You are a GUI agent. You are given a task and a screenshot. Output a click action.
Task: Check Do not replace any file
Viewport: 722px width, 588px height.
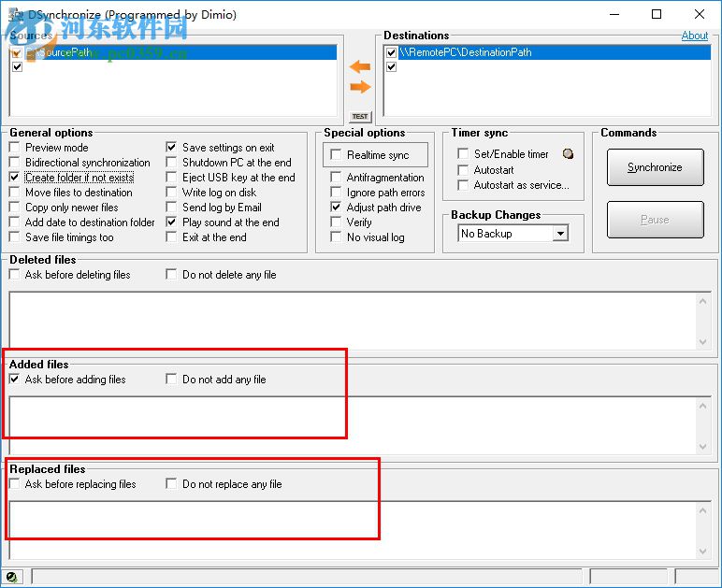click(x=171, y=484)
